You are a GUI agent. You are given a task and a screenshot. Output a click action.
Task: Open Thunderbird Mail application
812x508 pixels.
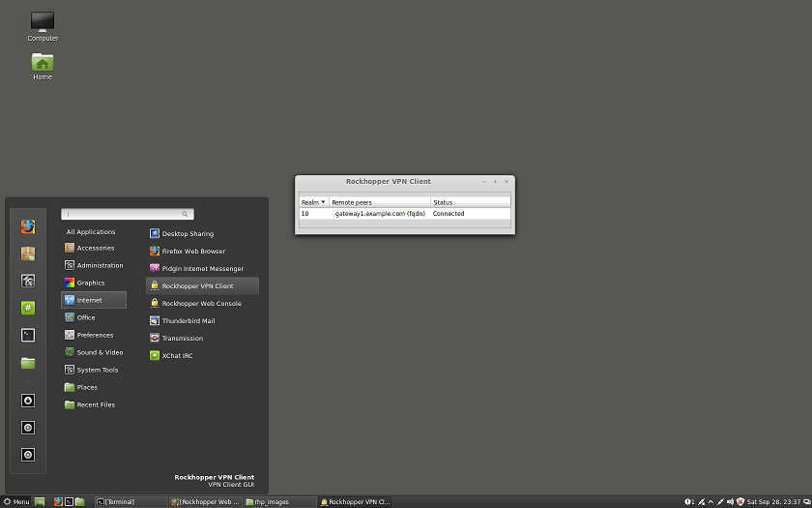[x=188, y=321]
